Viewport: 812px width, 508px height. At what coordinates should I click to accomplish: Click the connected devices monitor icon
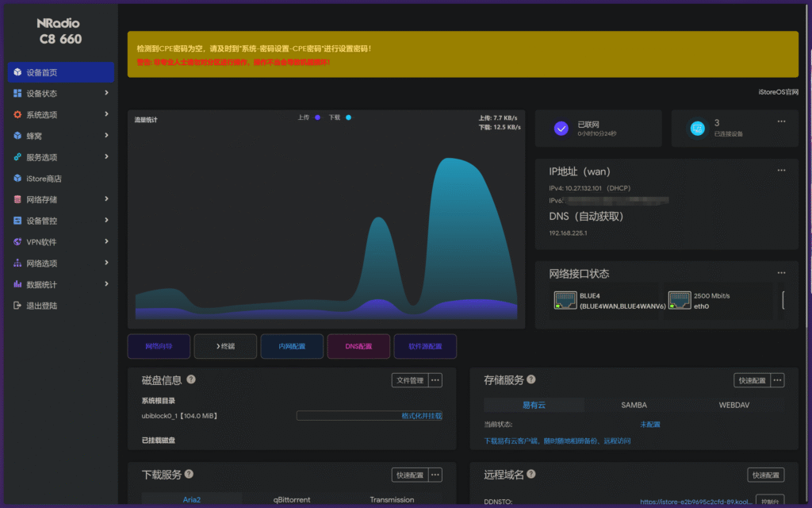point(697,128)
